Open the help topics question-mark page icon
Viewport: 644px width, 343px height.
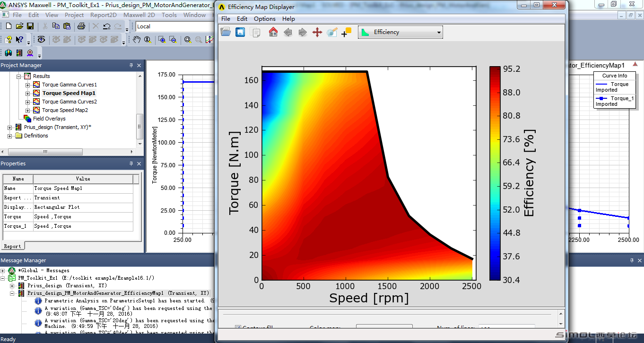[9, 40]
